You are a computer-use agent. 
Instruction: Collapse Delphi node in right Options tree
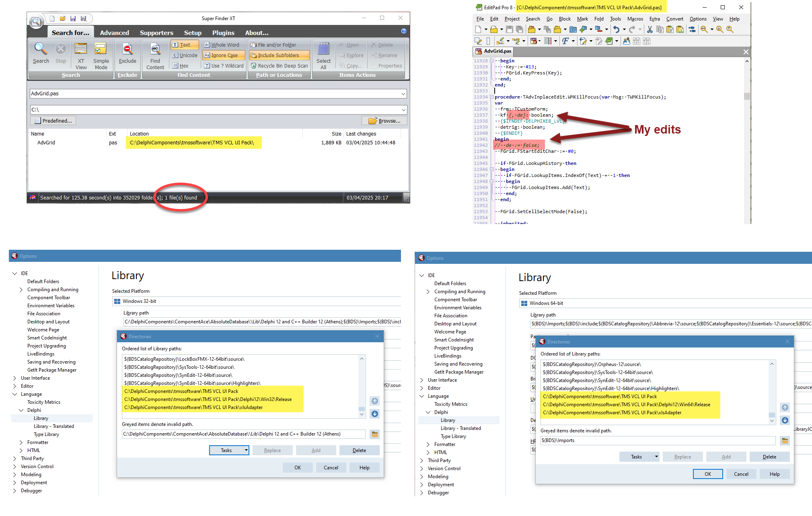(x=428, y=412)
